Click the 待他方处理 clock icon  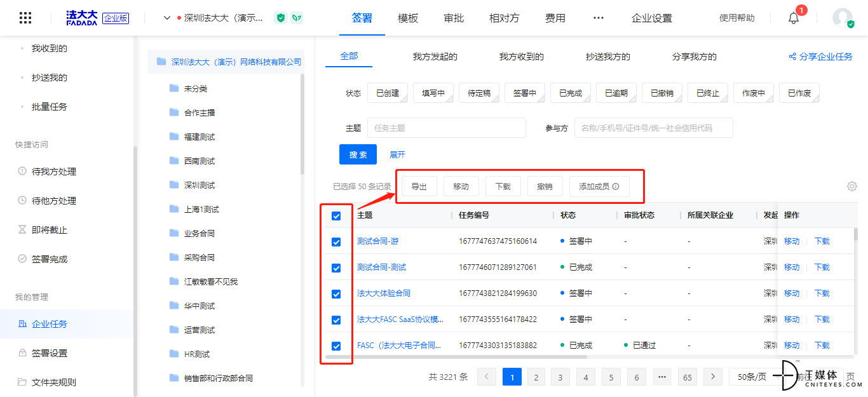click(22, 201)
